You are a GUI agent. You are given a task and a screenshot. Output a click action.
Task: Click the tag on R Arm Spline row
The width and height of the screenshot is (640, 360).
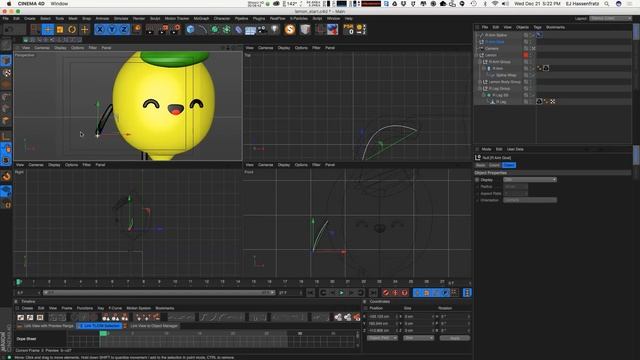pyautogui.click(x=539, y=35)
